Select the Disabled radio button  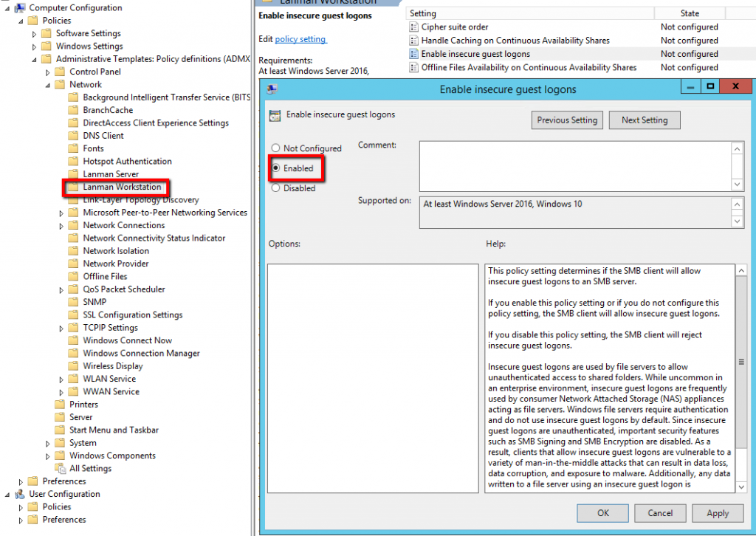tap(275, 188)
